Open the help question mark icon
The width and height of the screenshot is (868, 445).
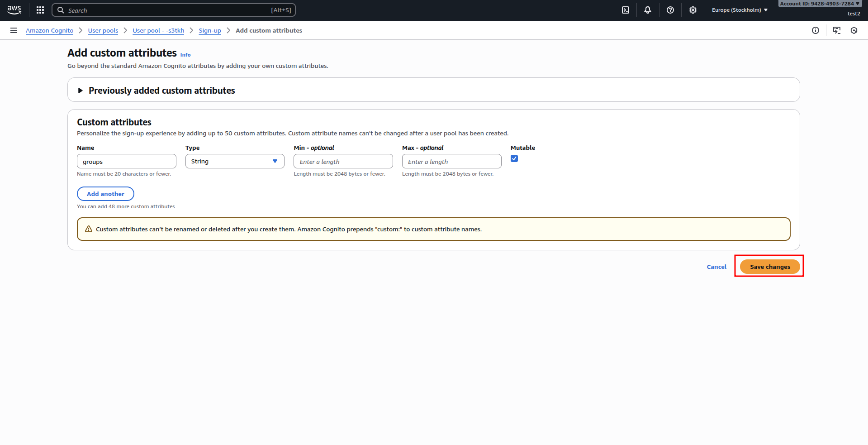point(670,10)
